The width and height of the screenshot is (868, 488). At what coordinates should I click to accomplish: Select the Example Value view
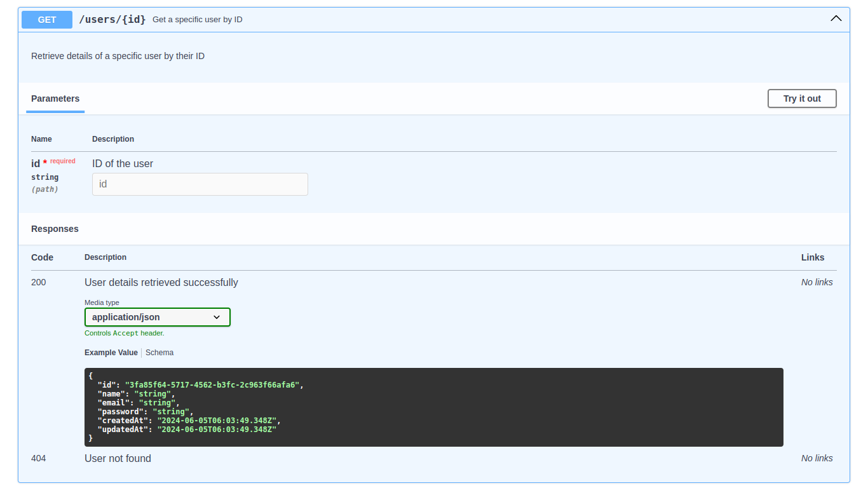[x=111, y=352]
